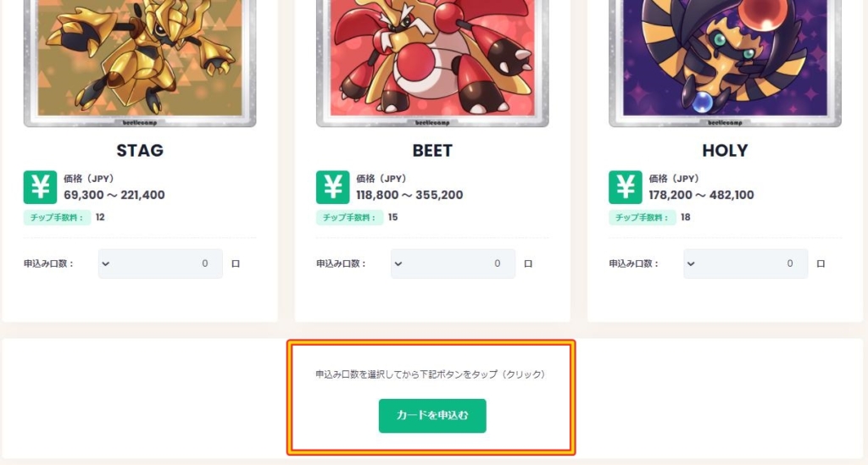Select the STAG quantity field showing 0

point(160,263)
